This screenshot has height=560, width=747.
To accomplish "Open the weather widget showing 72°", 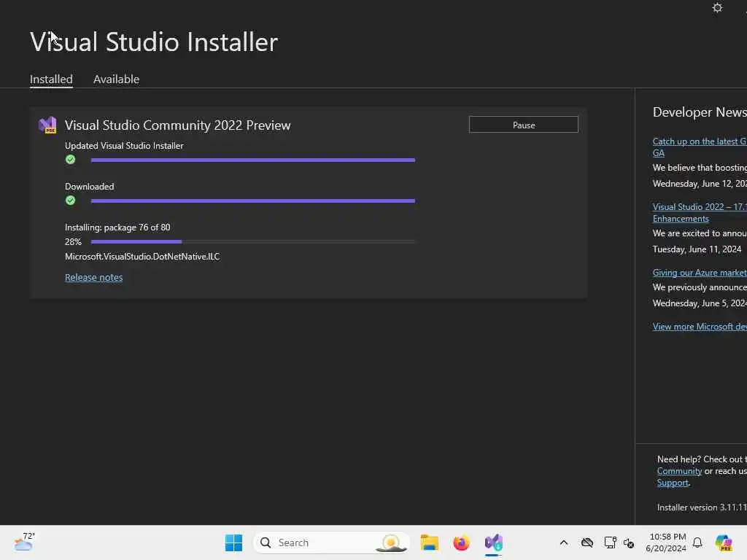I will click(24, 542).
